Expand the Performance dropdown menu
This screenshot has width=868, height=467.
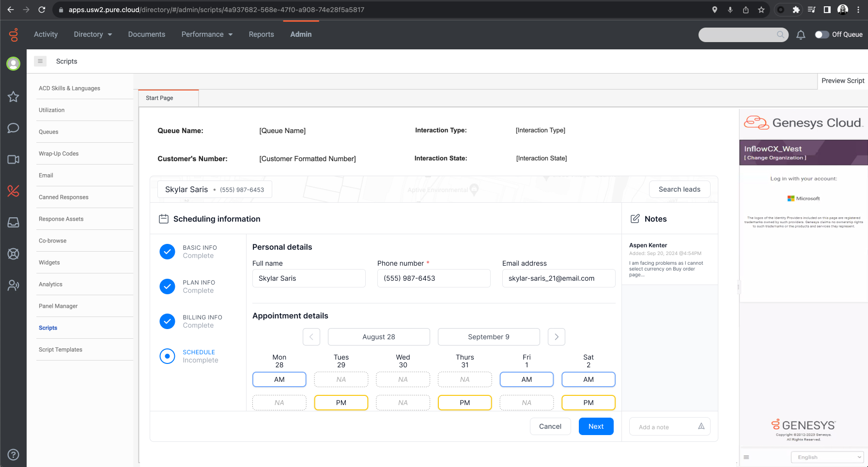207,34
